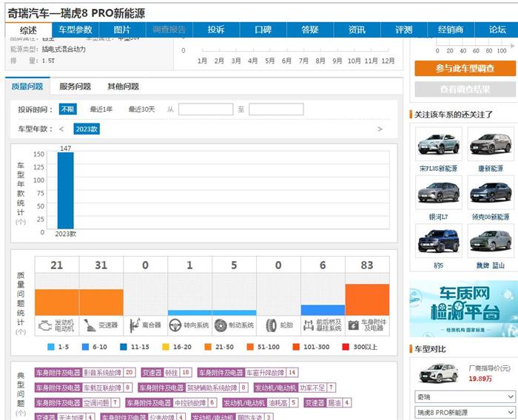Viewport: 518px width, 420px height.
Task: Open the 驾驶辅助系统故障 problem tag
Action: click(193, 387)
